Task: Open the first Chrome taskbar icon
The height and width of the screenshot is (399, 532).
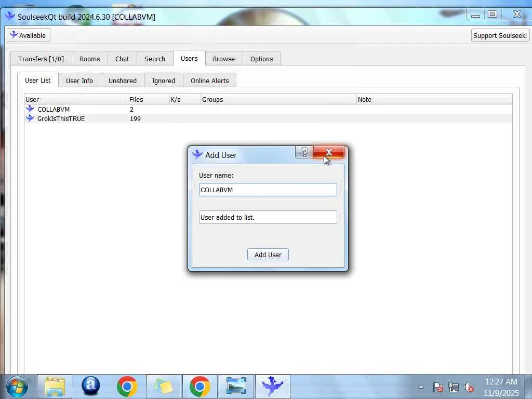Action: [x=127, y=387]
